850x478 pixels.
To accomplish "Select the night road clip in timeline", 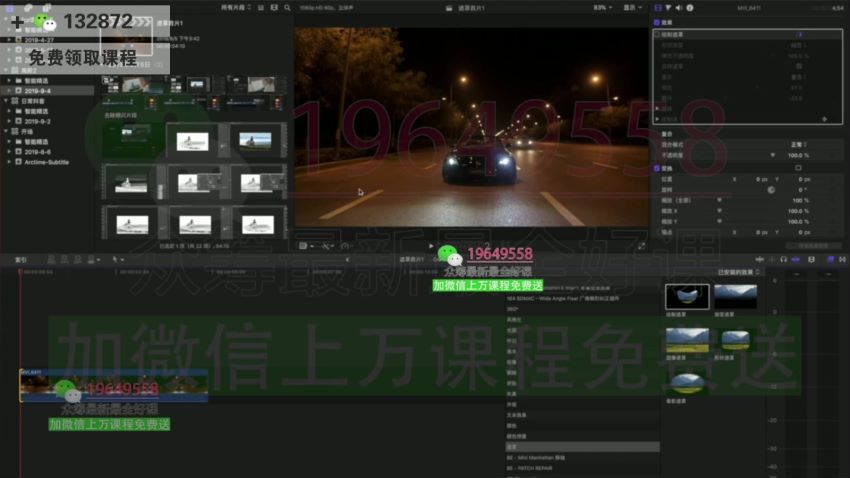I will coord(114,386).
